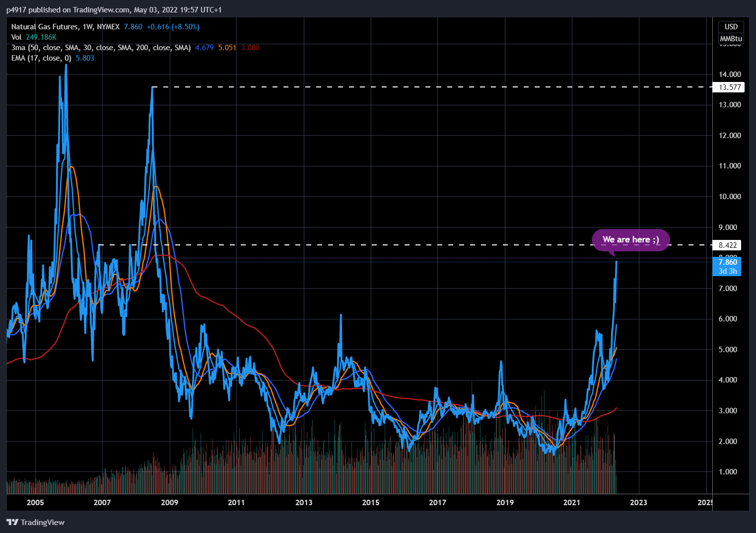This screenshot has width=756, height=533.
Task: Click the 2017 time axis label
Action: coord(438,502)
